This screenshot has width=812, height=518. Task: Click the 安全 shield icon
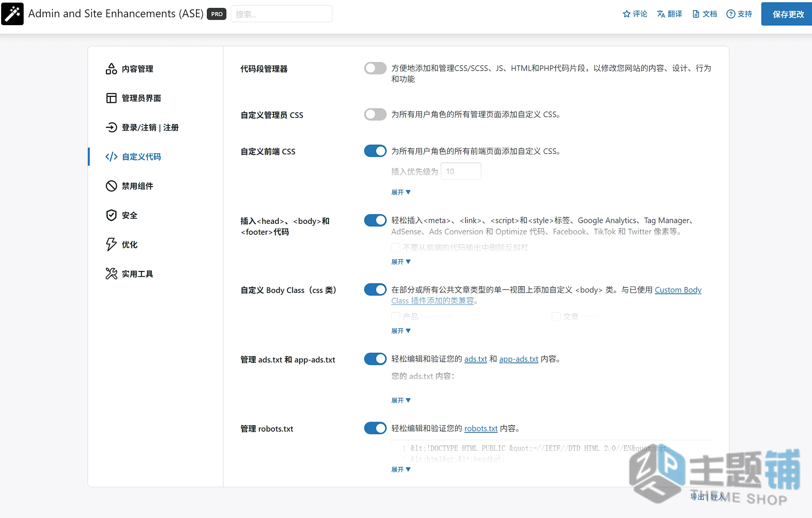(x=111, y=215)
